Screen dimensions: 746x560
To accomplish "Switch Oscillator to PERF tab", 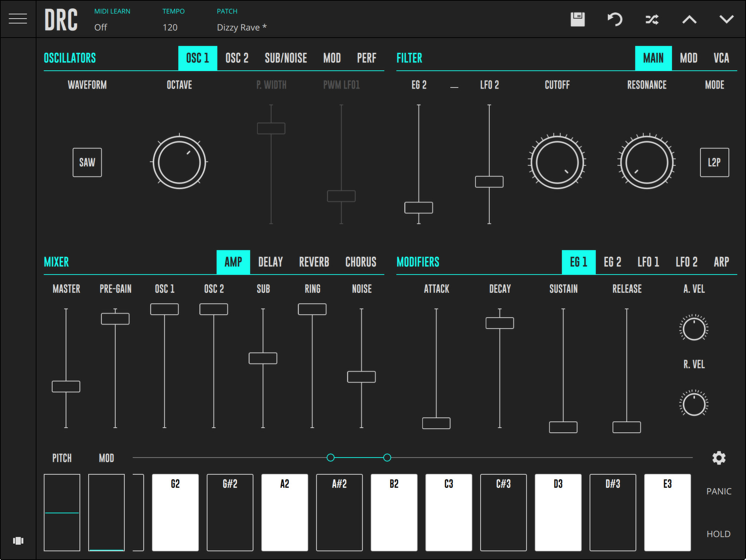I will [x=366, y=57].
